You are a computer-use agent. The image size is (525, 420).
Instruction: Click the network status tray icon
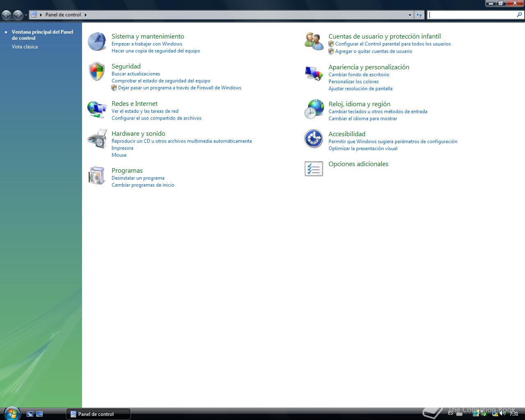(x=495, y=413)
